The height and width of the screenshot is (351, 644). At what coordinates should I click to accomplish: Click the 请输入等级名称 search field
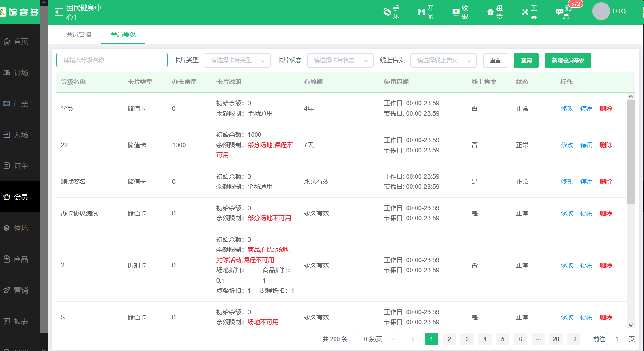pos(112,60)
